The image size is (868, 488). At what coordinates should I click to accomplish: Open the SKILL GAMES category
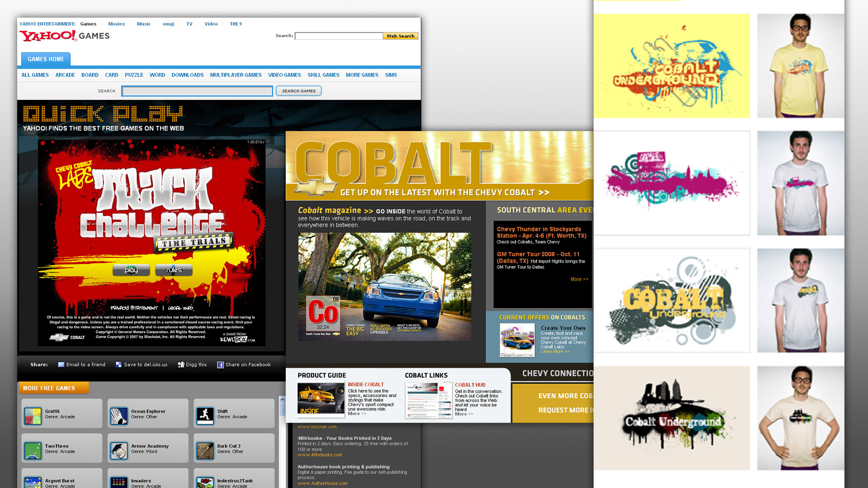coord(323,75)
